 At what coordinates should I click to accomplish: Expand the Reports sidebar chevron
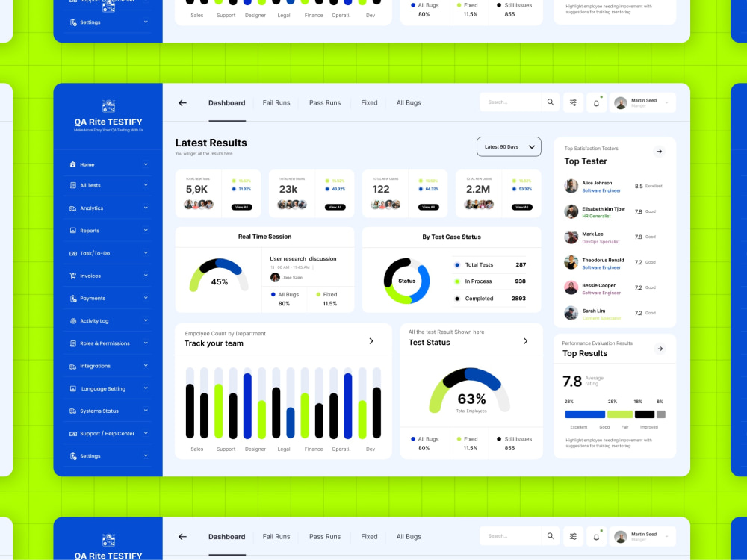point(146,231)
